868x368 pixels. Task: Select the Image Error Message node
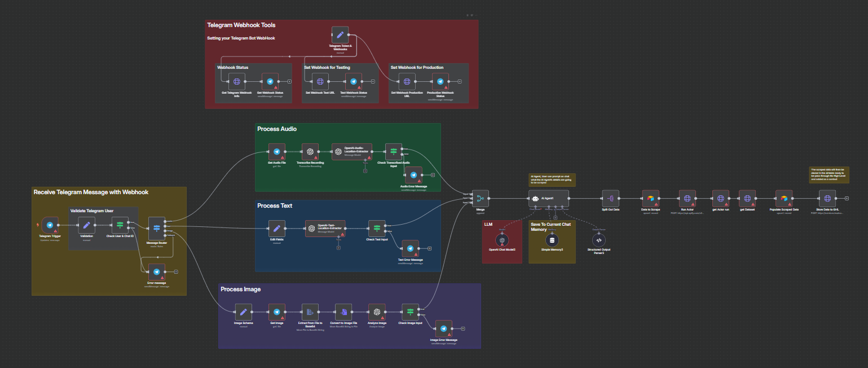point(443,328)
